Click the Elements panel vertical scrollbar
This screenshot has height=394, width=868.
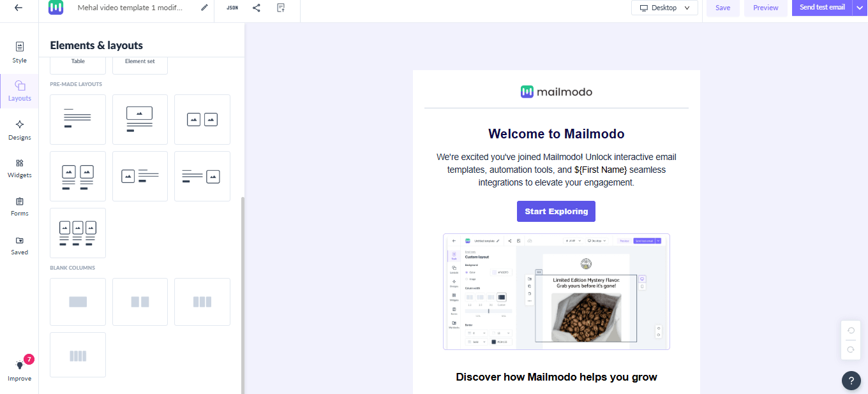tap(243, 295)
